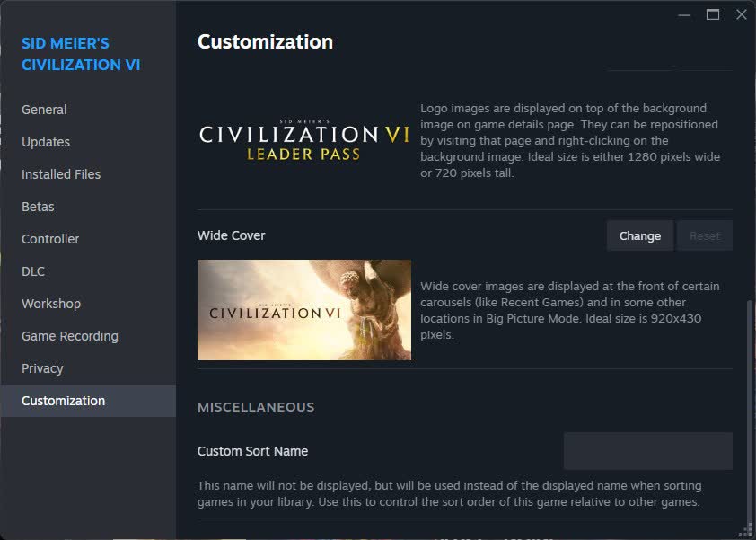Select Updates in the sidebar
The width and height of the screenshot is (756, 540).
pos(45,141)
